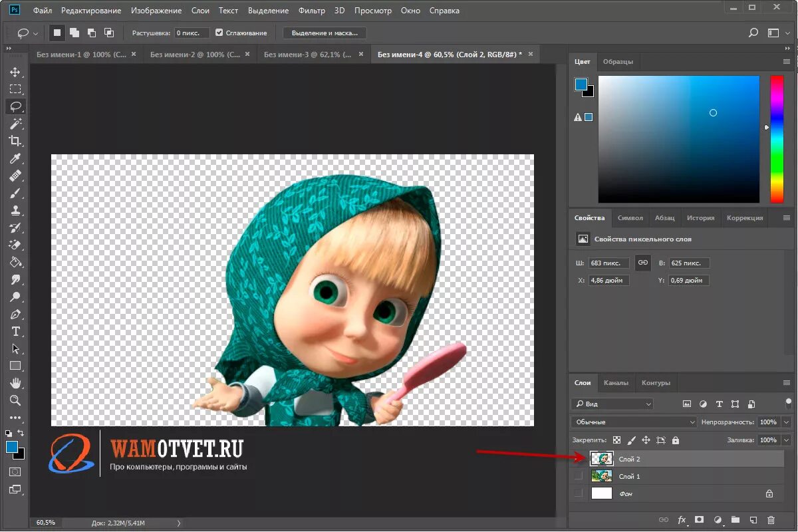Switch to the Каналы tab

616,383
